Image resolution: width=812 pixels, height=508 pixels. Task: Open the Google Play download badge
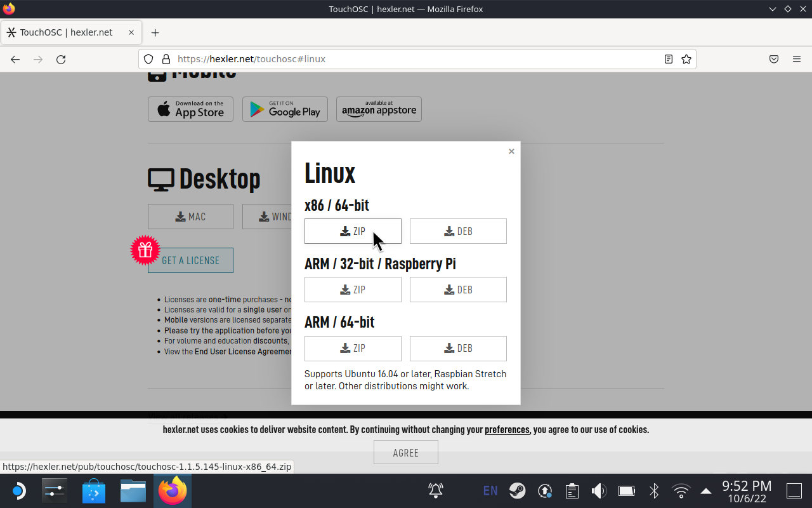tap(285, 109)
